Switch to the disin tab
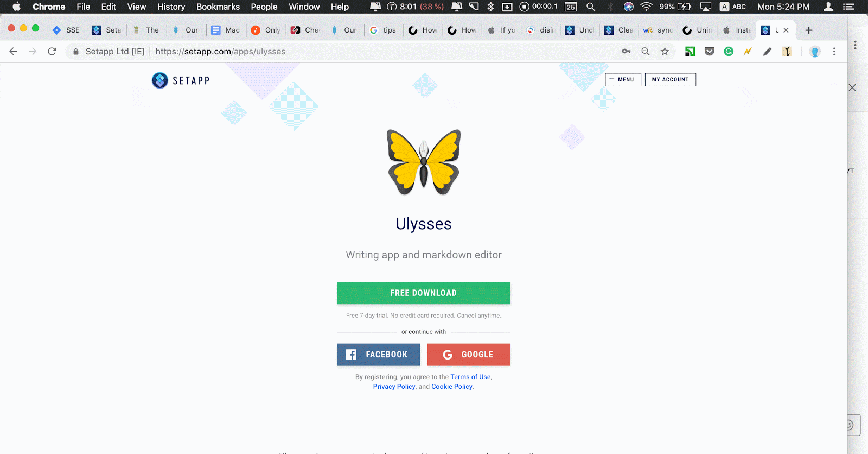The image size is (868, 454). pyautogui.click(x=541, y=30)
